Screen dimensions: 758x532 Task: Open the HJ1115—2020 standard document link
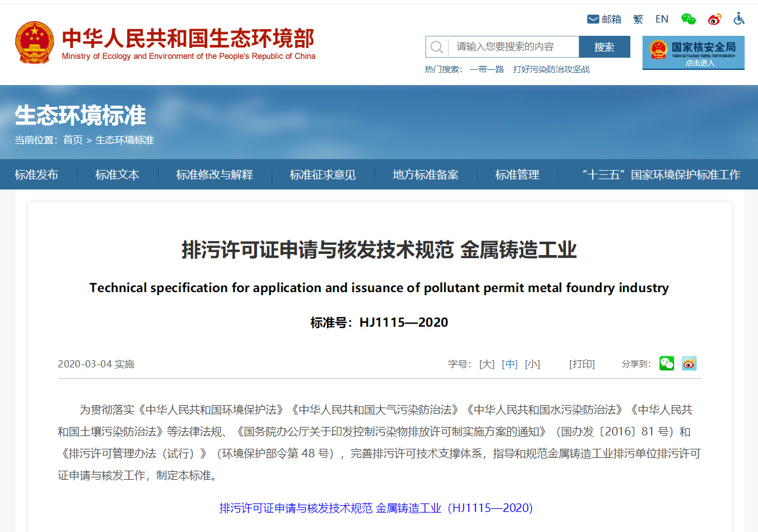tap(376, 508)
